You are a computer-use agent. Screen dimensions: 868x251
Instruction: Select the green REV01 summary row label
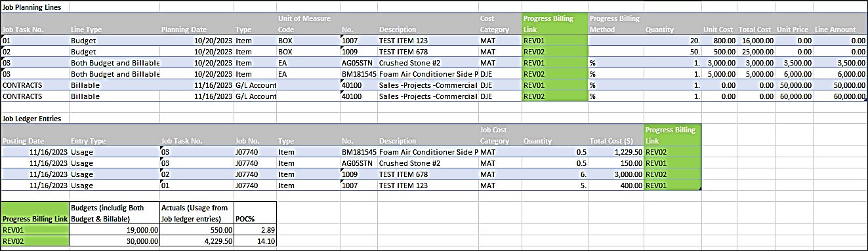pos(34,230)
